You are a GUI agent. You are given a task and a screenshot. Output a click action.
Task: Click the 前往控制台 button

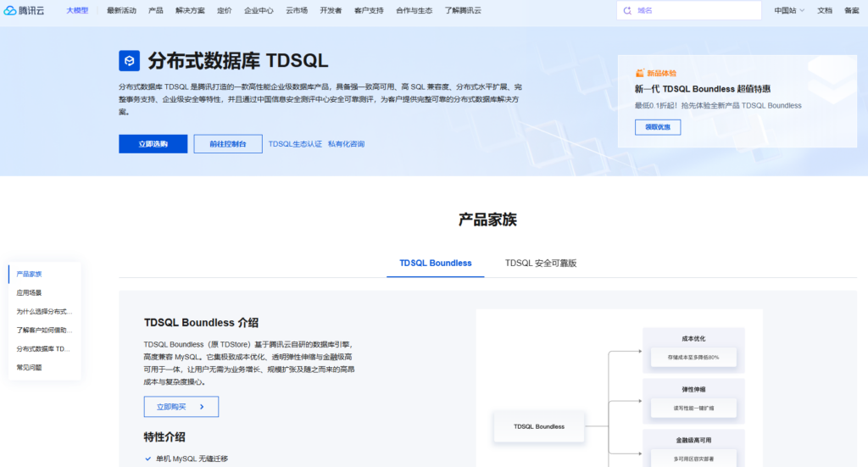(228, 144)
